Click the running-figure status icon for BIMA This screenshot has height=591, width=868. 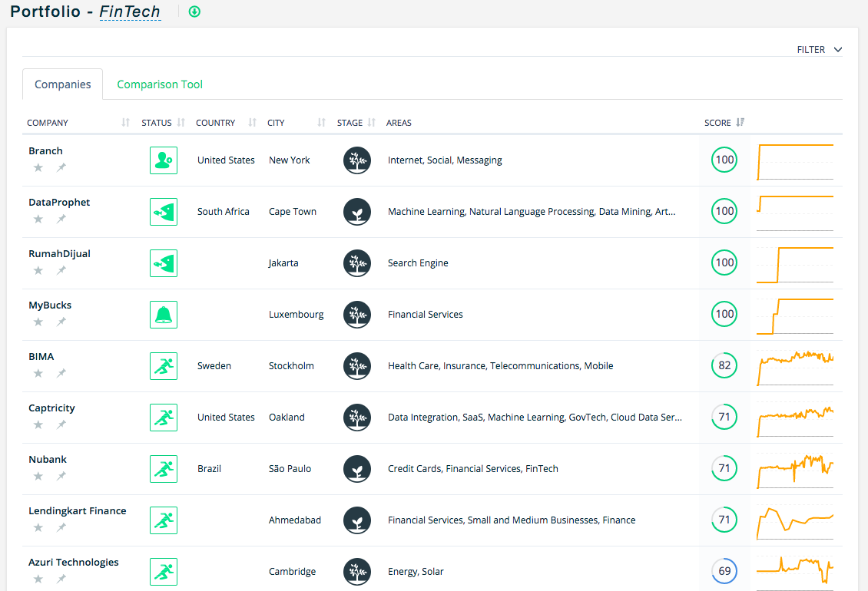click(x=163, y=366)
